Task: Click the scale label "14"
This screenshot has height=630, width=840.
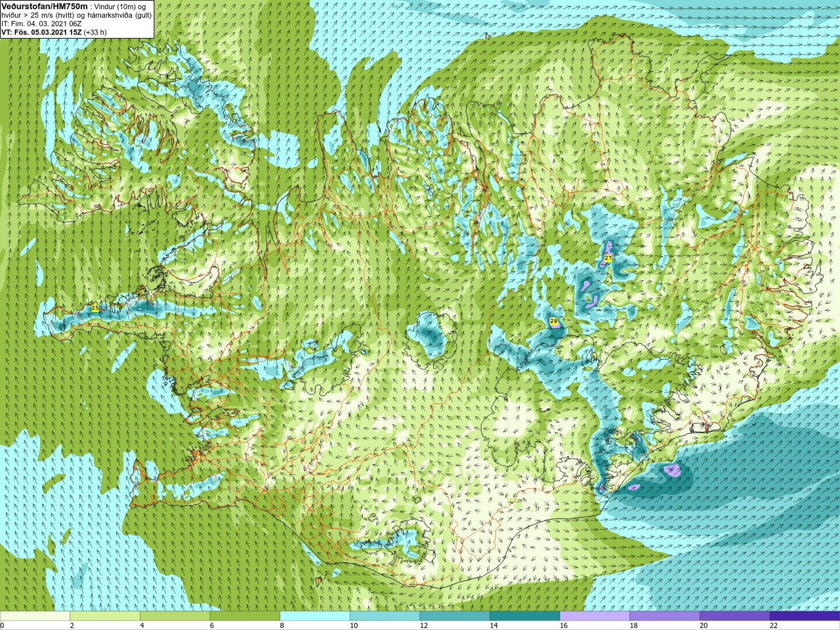Action: coord(493,625)
